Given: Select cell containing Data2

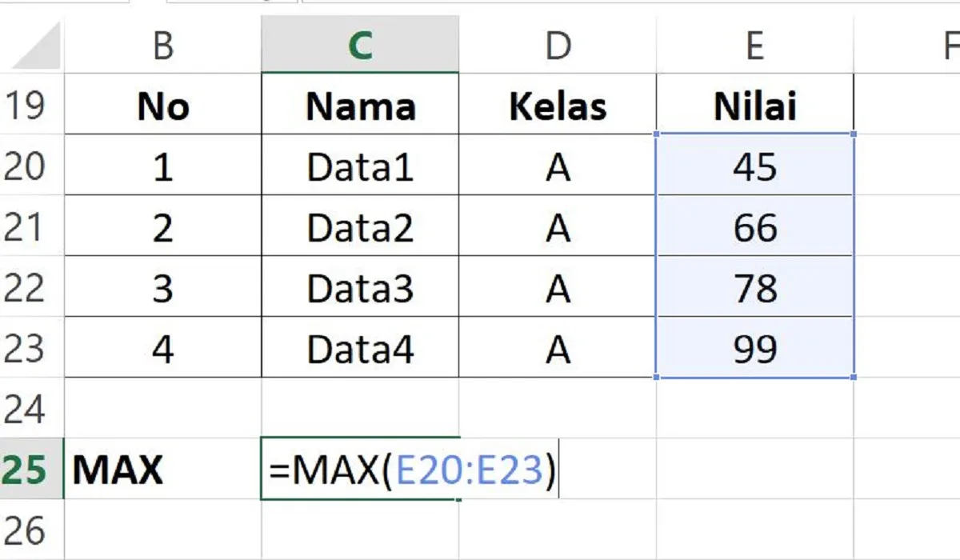Looking at the screenshot, I should pyautogui.click(x=360, y=226).
